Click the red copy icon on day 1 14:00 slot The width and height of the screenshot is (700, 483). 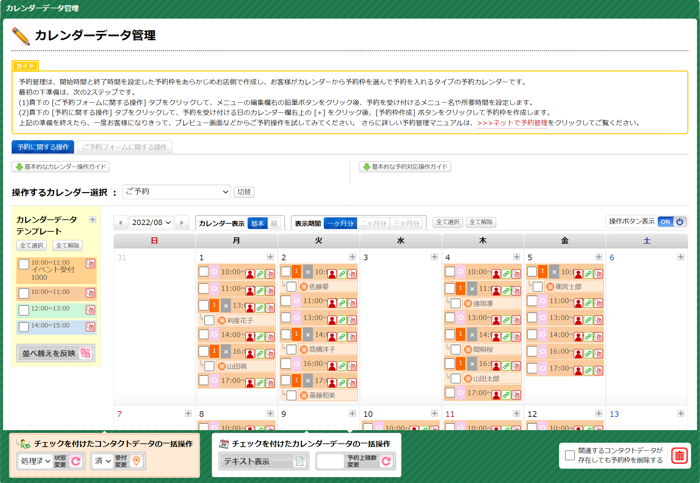pos(270,337)
